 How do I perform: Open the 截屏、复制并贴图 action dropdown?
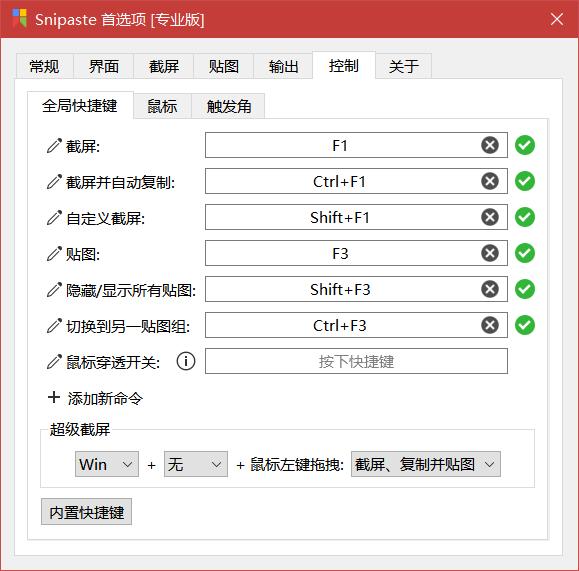point(426,464)
